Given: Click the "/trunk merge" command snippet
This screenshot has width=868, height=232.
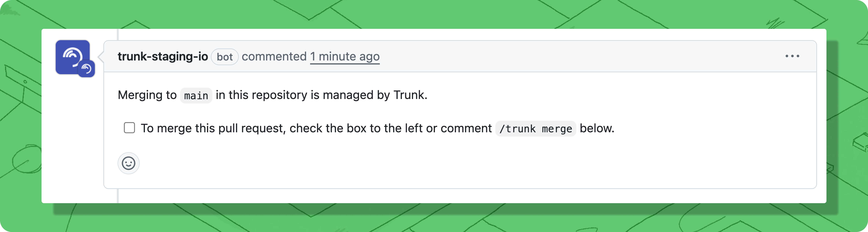Looking at the screenshot, I should click(535, 129).
